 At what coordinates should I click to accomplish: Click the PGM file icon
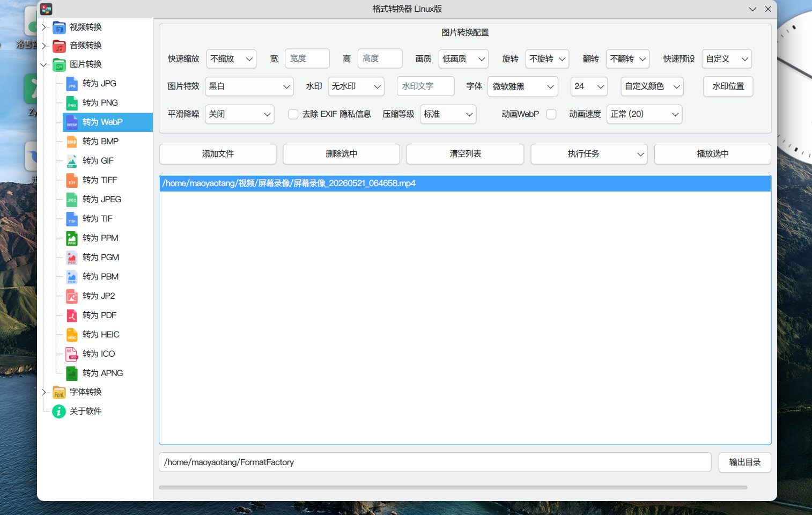[x=72, y=257]
